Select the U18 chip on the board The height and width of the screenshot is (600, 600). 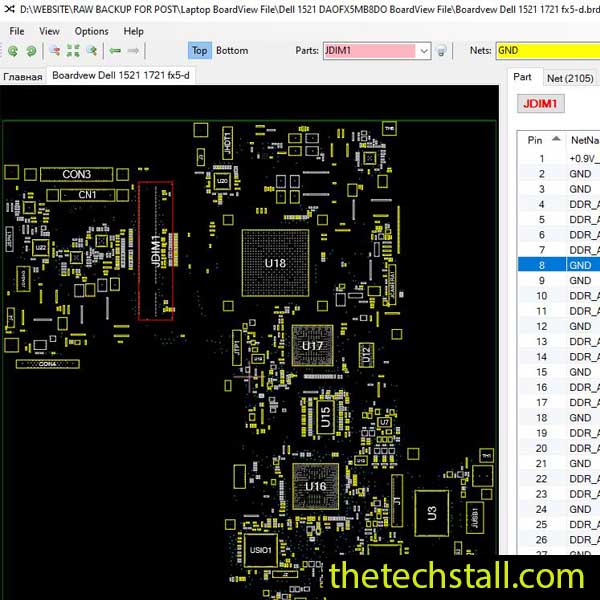coord(275,263)
